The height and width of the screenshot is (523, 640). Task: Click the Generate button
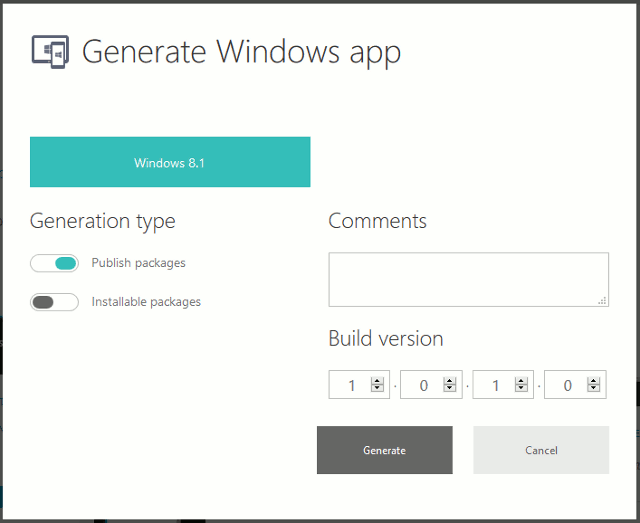(384, 450)
